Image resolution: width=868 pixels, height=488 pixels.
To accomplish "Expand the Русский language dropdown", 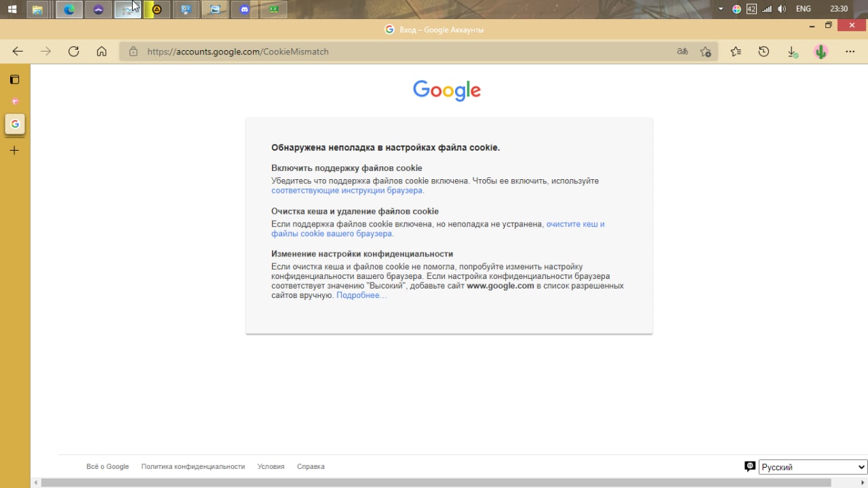I will [x=813, y=467].
